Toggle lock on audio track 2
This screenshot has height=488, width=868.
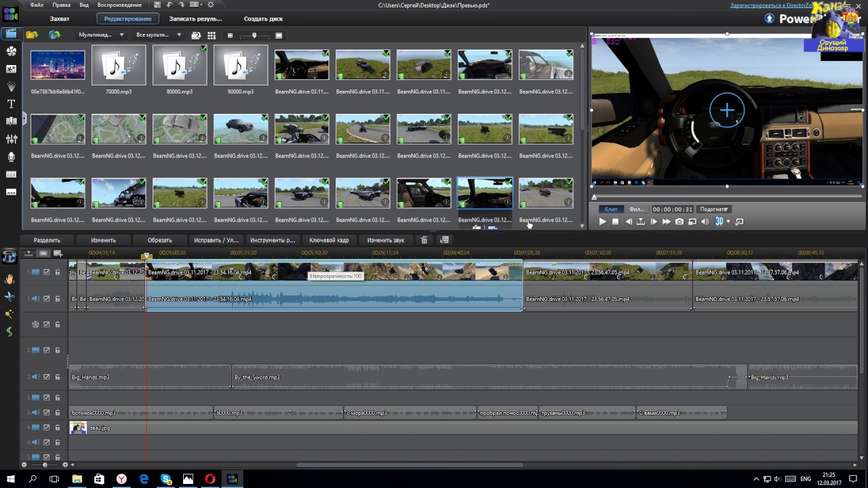point(58,377)
